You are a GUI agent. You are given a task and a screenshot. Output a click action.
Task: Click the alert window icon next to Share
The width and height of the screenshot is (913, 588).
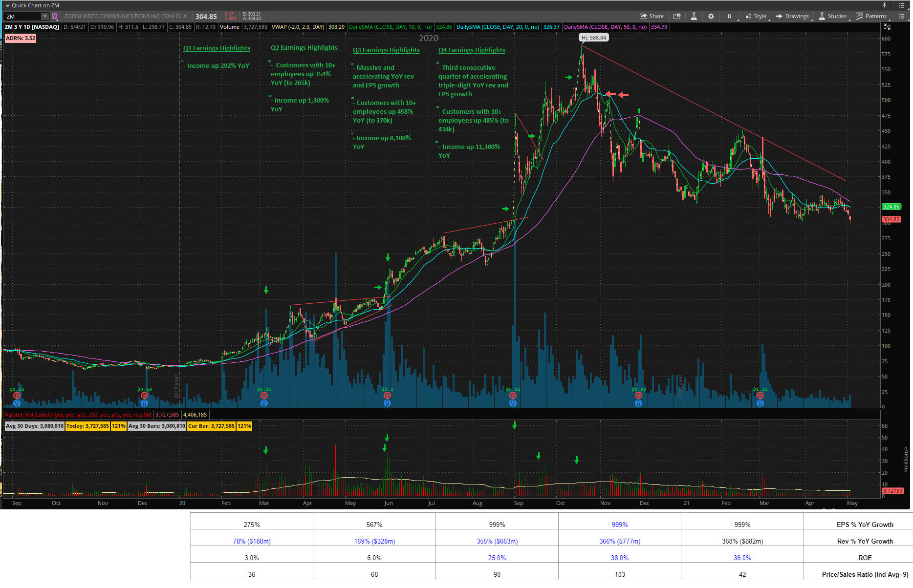tap(677, 16)
